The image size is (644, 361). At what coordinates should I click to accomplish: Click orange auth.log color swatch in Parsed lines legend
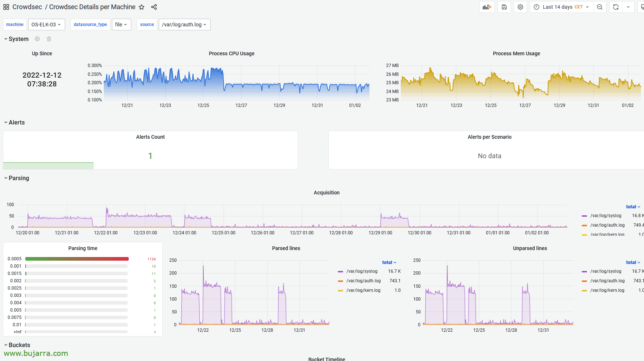point(340,281)
